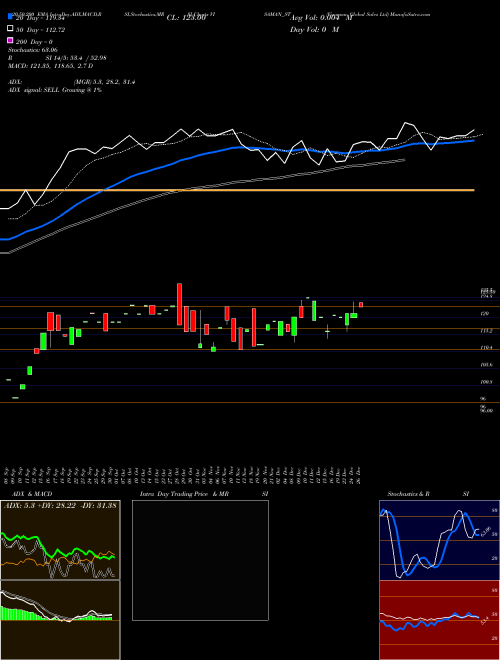The image size is (500, 660).
Task: Click the 'ADX signal: SELL Growing @ 1%' line
Action: click(55, 90)
